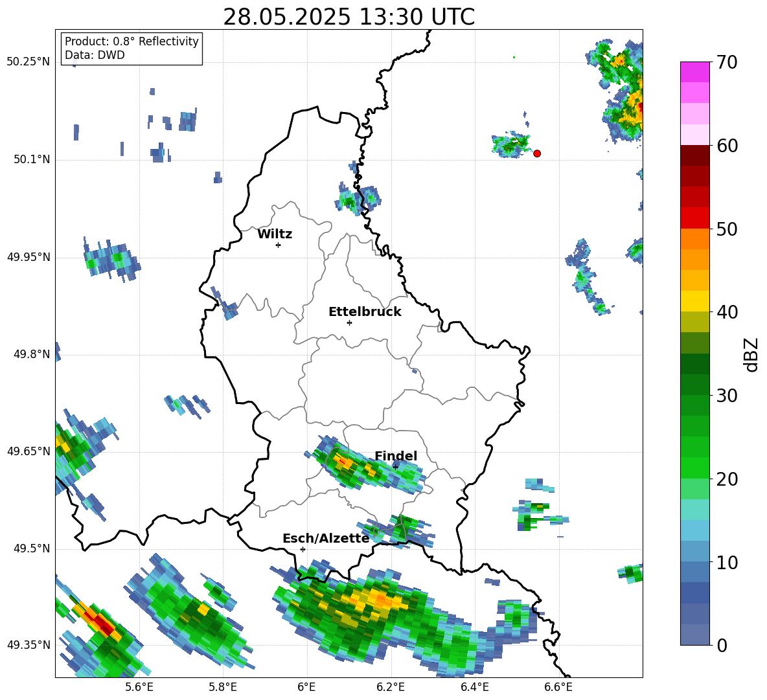This screenshot has width=767, height=700.
Task: Click the title 28.05.2025 13:30 UTC
Action: point(349,17)
